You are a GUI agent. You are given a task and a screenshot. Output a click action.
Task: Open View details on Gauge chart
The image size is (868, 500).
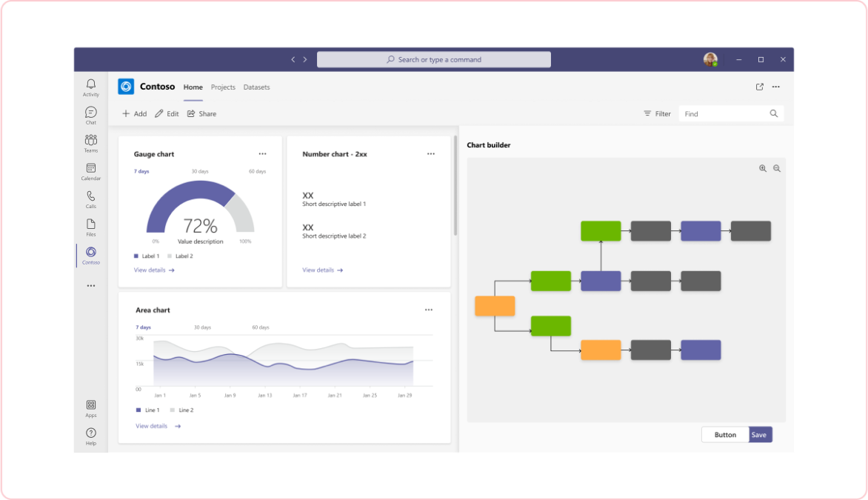154,270
